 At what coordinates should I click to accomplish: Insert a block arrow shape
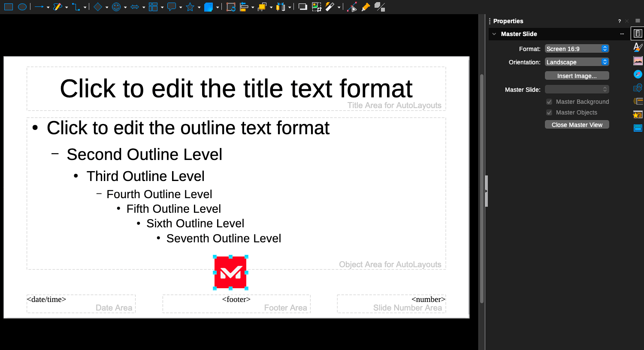(135, 7)
